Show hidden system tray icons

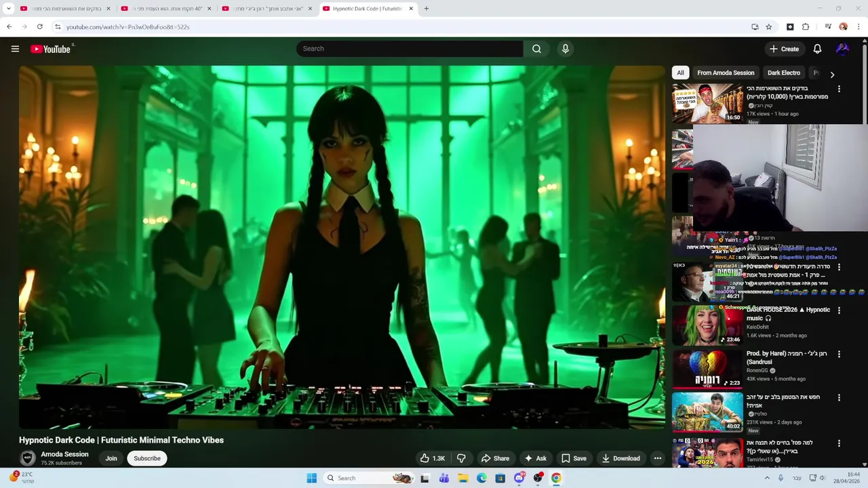tap(767, 478)
